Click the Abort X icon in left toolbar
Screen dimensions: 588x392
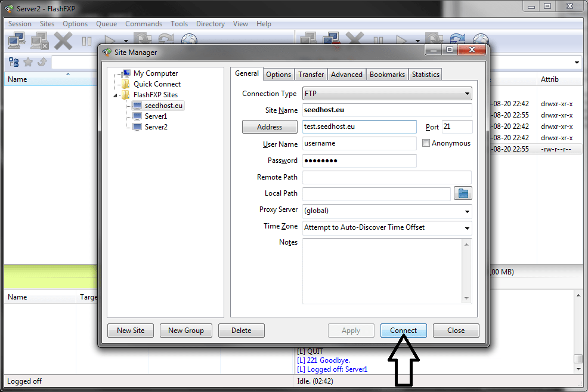[x=63, y=41]
